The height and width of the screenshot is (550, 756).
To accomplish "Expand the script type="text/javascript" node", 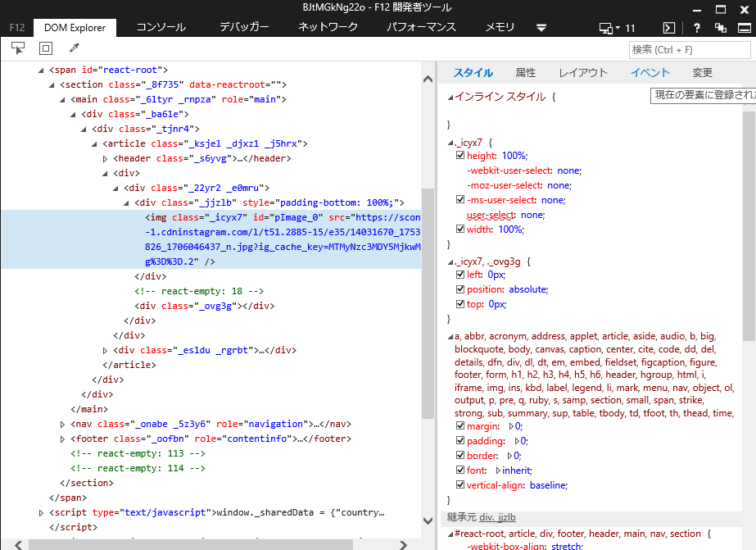I will pos(41,513).
